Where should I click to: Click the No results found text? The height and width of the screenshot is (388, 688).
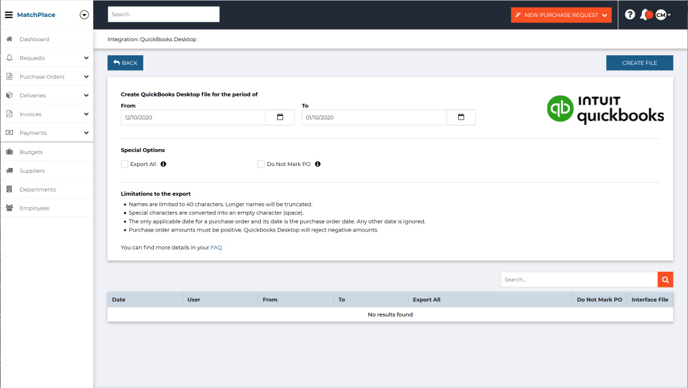(390, 315)
